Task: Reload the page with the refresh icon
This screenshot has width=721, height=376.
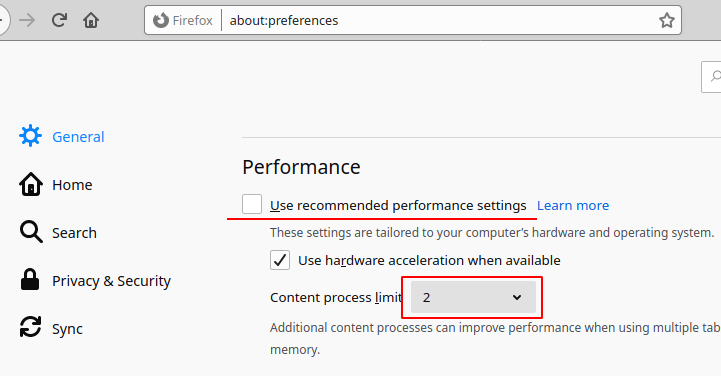Action: tap(59, 20)
